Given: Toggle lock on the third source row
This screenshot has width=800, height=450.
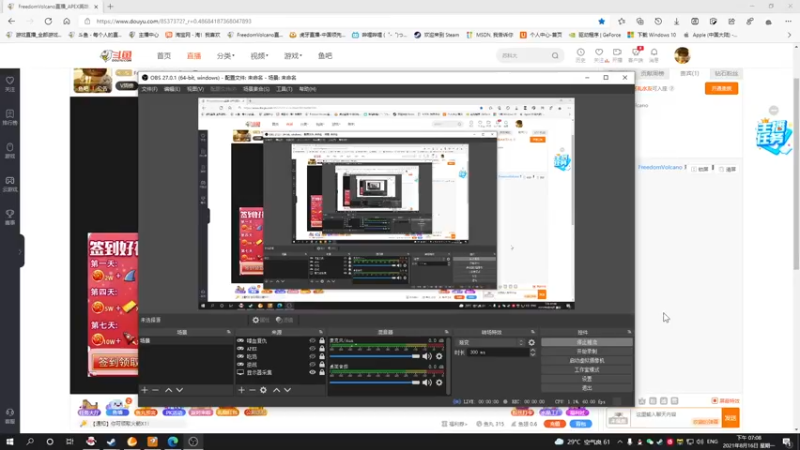Looking at the screenshot, I should pyautogui.click(x=322, y=357).
